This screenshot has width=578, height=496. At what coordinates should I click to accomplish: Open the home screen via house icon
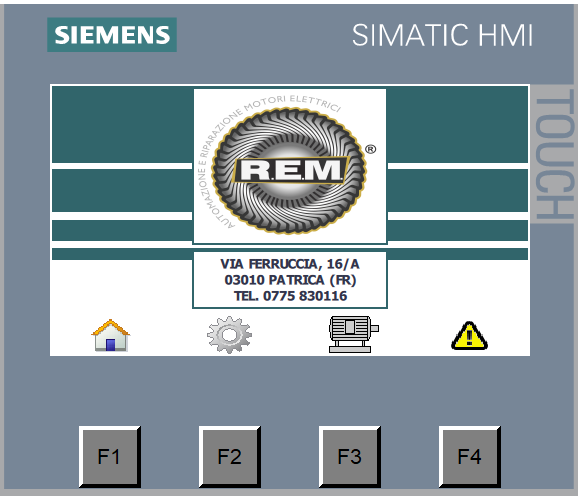click(x=111, y=335)
